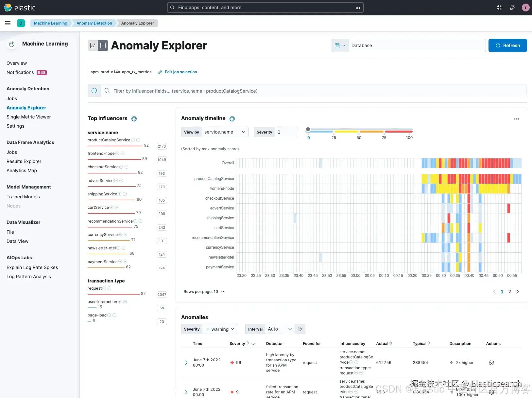Open saved query filter menu icon

tap(94, 91)
